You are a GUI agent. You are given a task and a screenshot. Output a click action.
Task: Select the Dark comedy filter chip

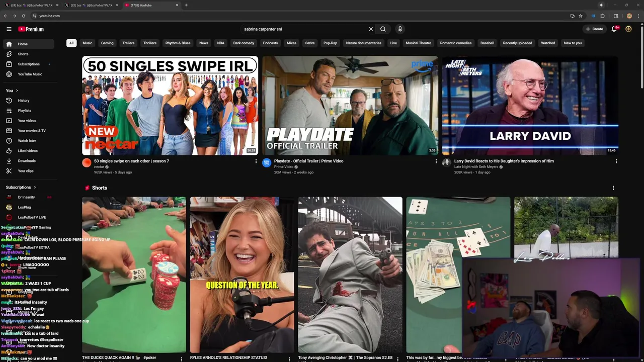click(x=244, y=43)
